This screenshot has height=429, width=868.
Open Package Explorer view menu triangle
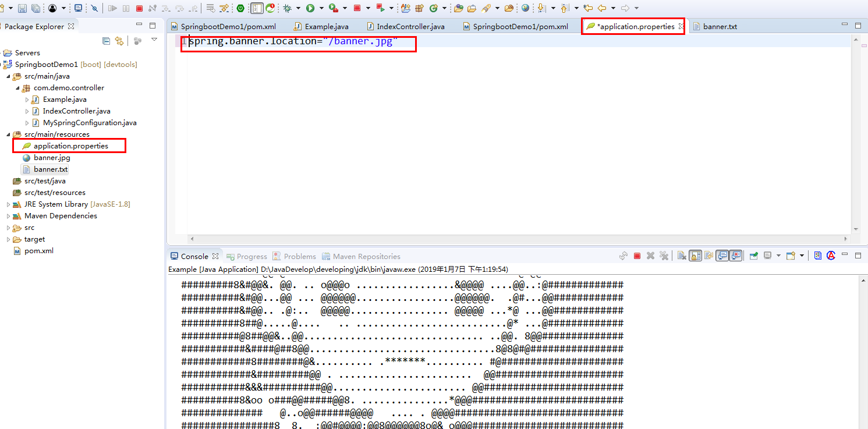pyautogui.click(x=154, y=40)
